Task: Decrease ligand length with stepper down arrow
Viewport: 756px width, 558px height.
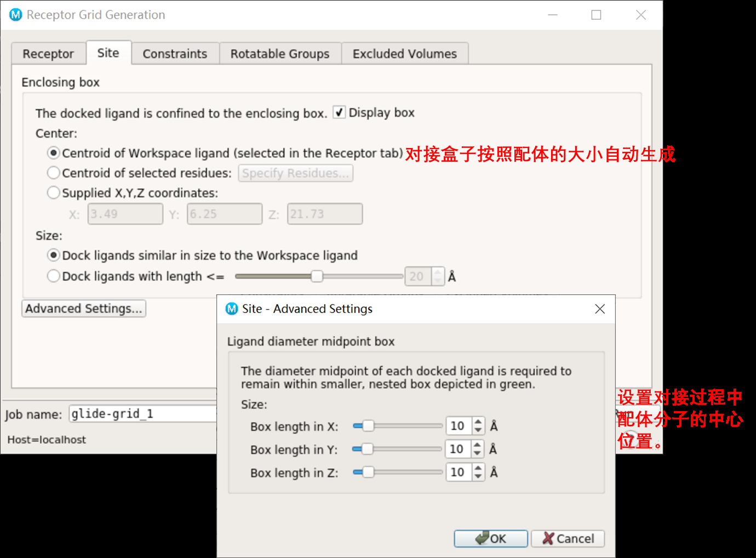Action: (438, 281)
